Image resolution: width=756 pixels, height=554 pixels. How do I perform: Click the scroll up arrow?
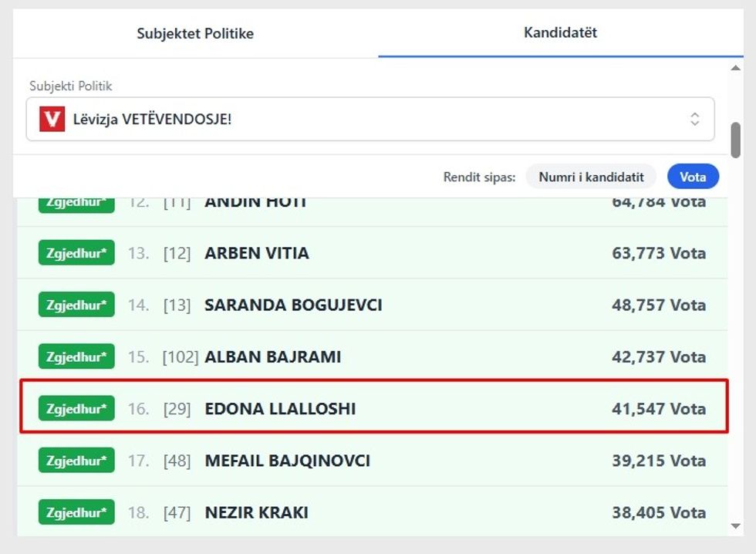pos(736,69)
